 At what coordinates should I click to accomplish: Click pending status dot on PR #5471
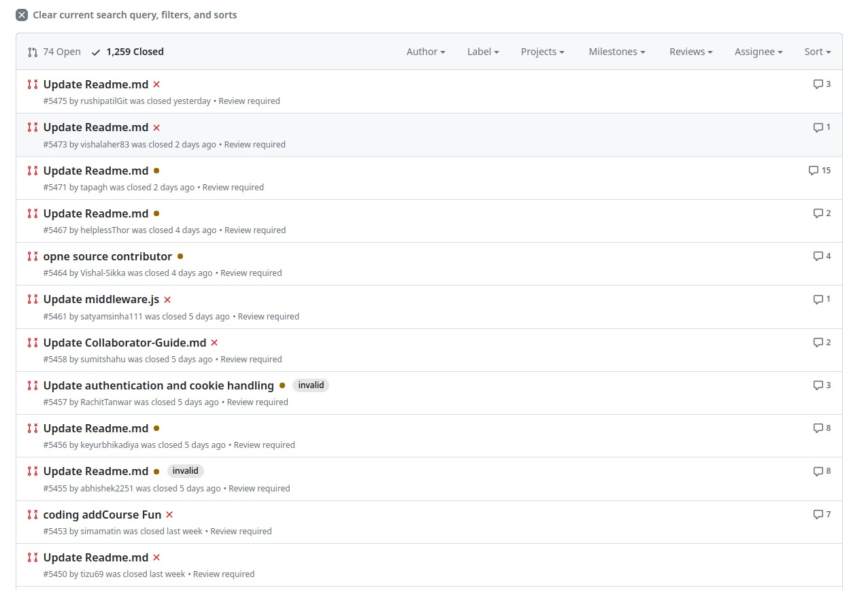tap(156, 171)
